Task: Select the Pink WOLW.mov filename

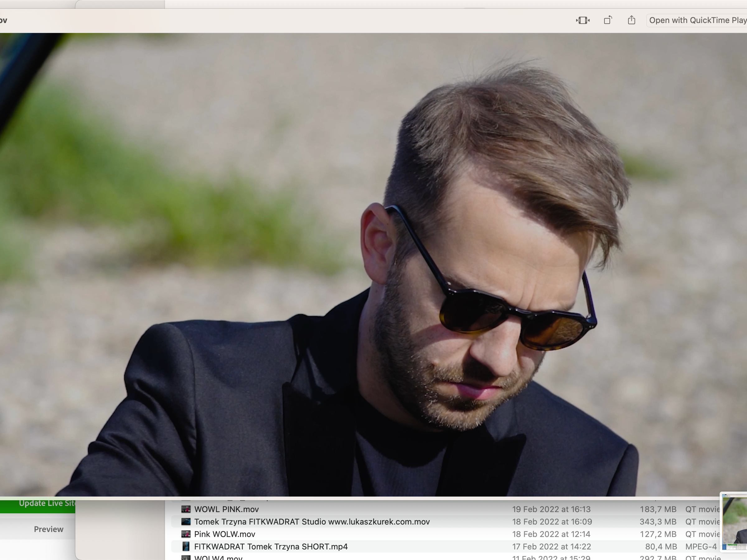Action: 225,534
